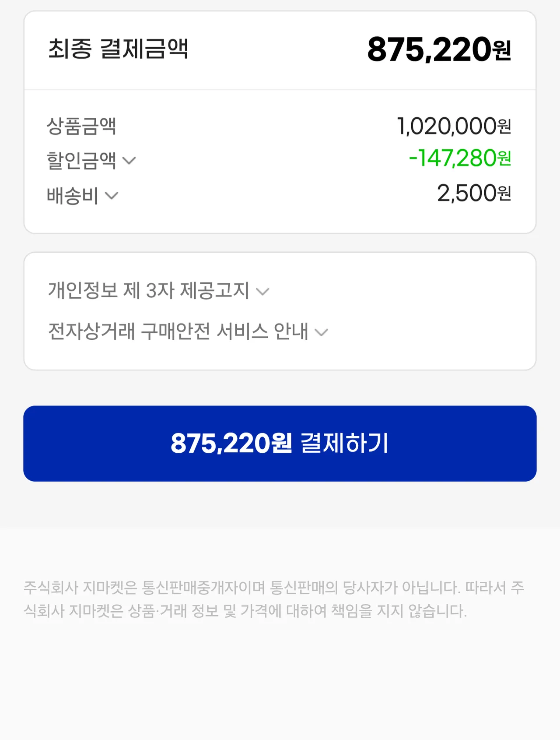
Task: Click the 최종 결제금액 heading
Action: point(118,49)
